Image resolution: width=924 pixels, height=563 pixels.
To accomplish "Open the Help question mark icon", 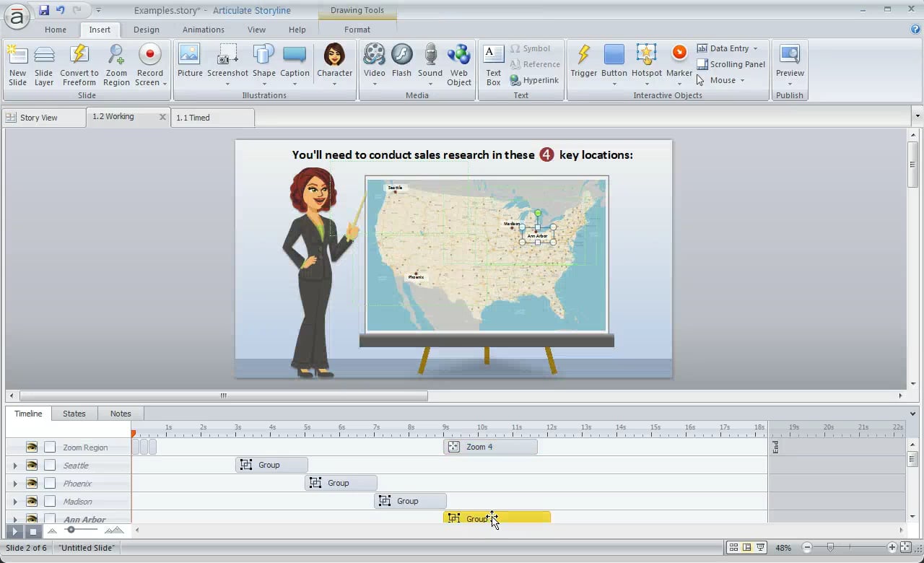I will [x=915, y=30].
